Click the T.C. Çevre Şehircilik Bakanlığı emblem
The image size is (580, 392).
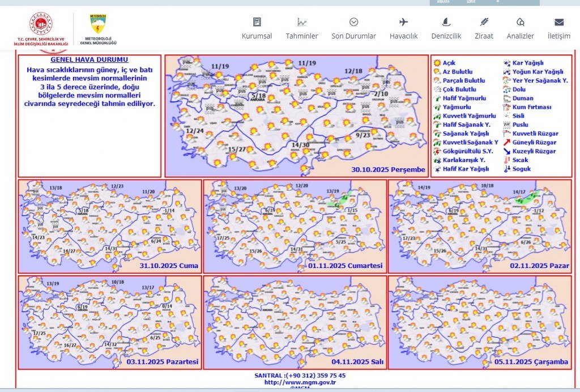41,26
